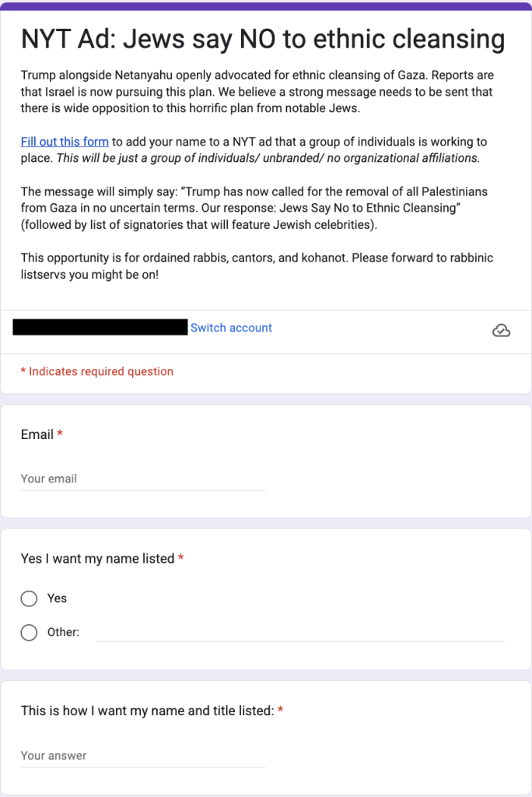Click the purple header bar atop the form
This screenshot has width=532, height=797.
pyautogui.click(x=266, y=6)
